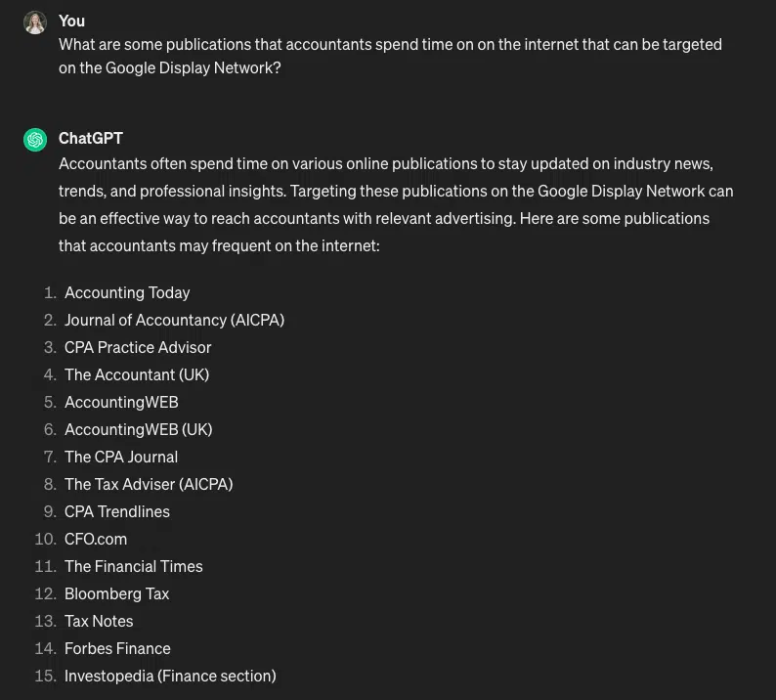Click the "Tax Notes" list item

[99, 621]
